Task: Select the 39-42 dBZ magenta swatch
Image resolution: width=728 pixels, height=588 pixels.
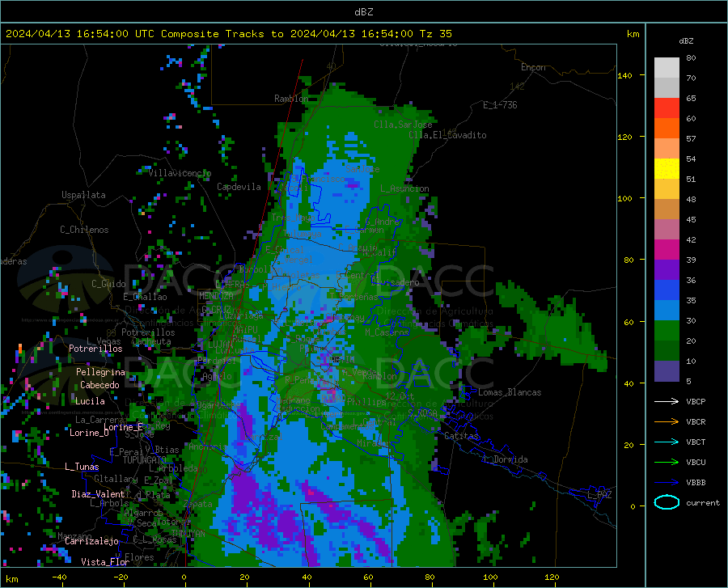Action: 667,250
